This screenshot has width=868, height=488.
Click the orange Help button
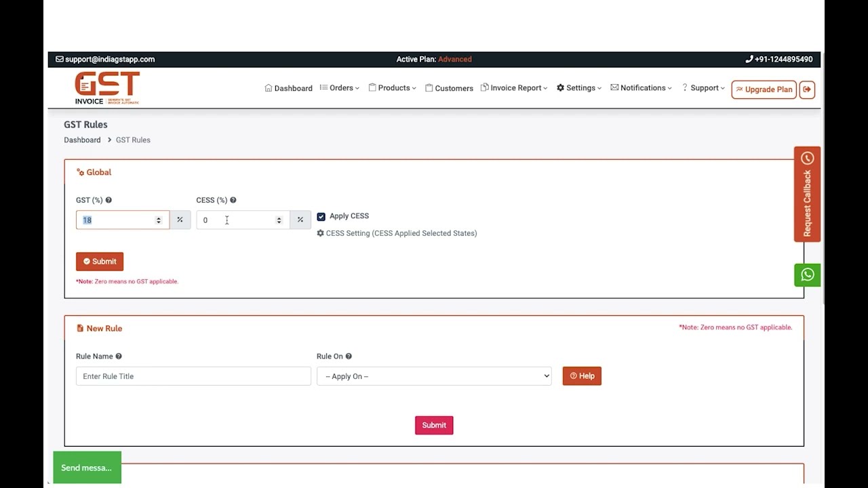click(x=582, y=376)
